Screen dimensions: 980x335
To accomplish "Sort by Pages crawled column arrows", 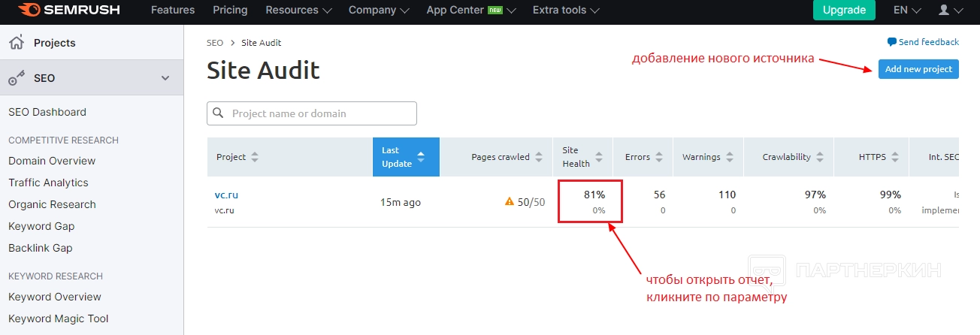I will click(538, 157).
